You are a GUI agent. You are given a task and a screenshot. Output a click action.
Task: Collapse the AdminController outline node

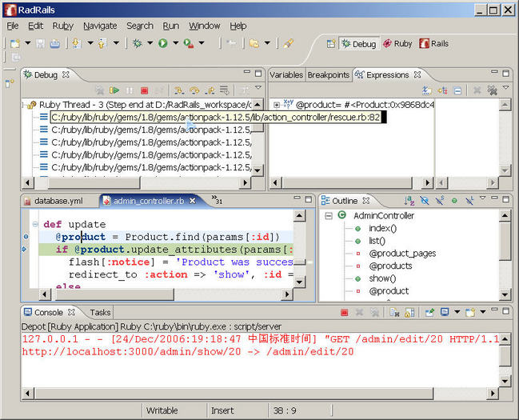(x=329, y=216)
